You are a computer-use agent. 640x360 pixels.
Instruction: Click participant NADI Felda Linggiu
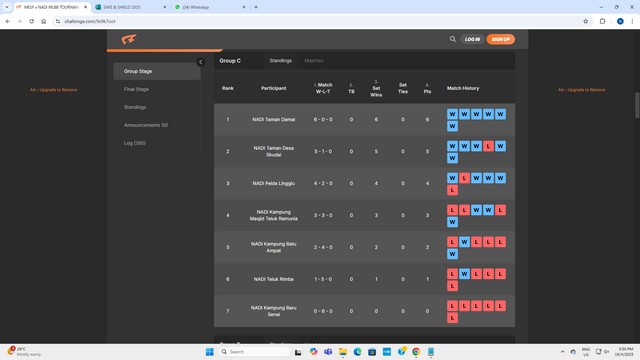273,183
